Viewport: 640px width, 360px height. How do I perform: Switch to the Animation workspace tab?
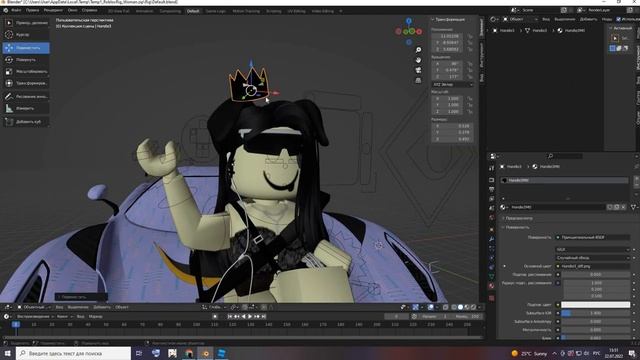[144, 11]
